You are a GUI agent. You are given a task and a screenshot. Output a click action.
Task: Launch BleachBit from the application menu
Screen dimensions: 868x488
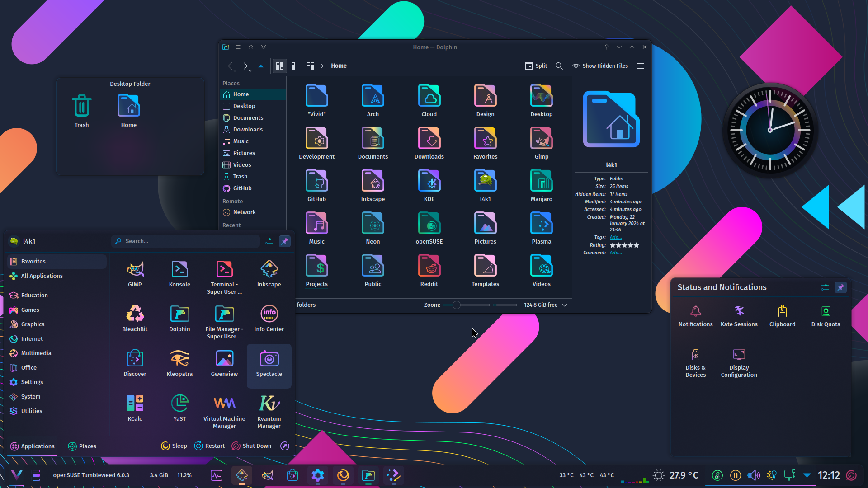pyautogui.click(x=135, y=319)
